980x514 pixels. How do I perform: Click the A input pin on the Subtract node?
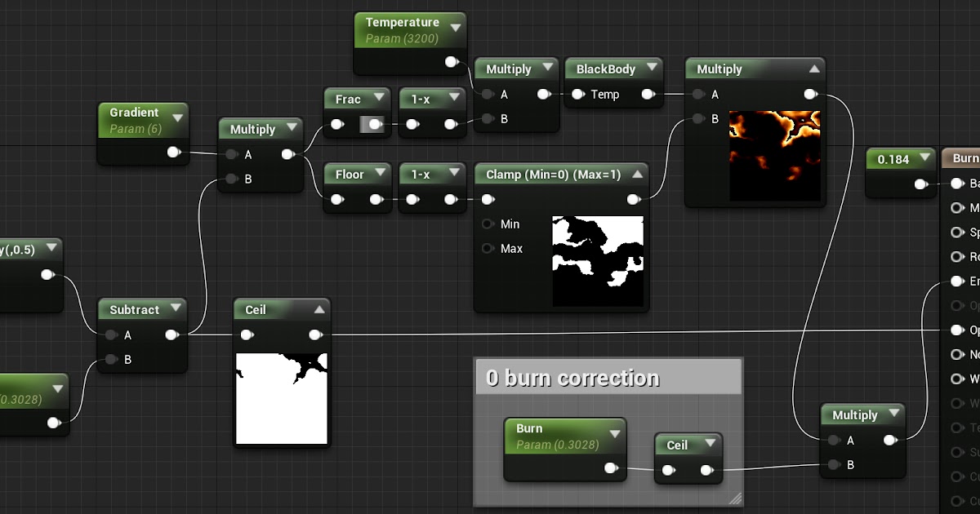(112, 335)
